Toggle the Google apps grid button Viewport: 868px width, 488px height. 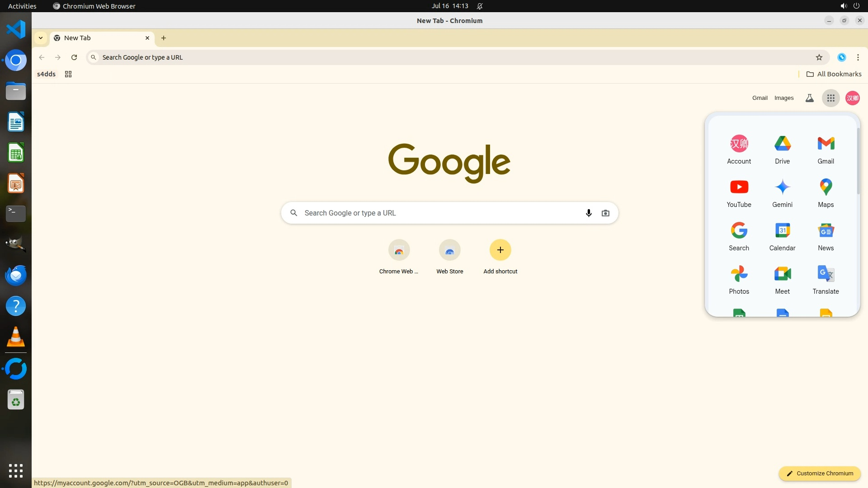[830, 98]
